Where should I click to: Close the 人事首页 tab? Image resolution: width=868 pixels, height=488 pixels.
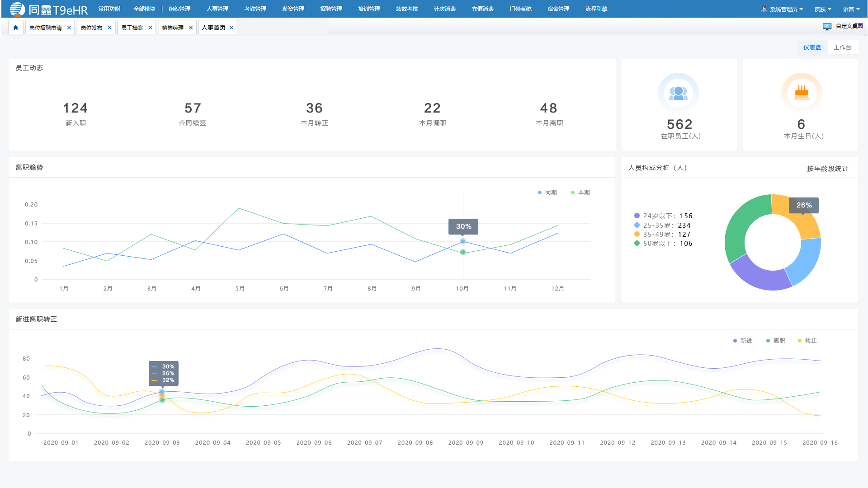(231, 28)
